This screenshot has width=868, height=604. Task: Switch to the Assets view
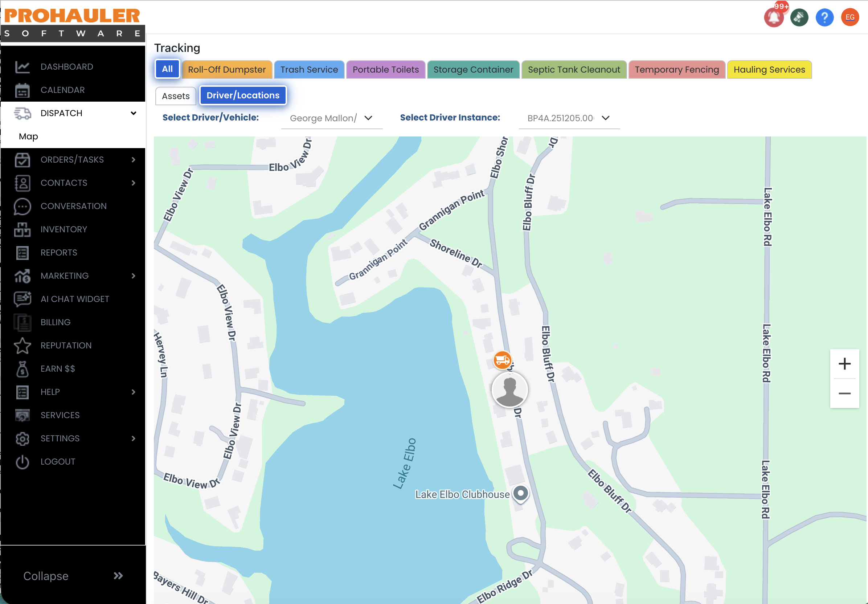coord(175,96)
